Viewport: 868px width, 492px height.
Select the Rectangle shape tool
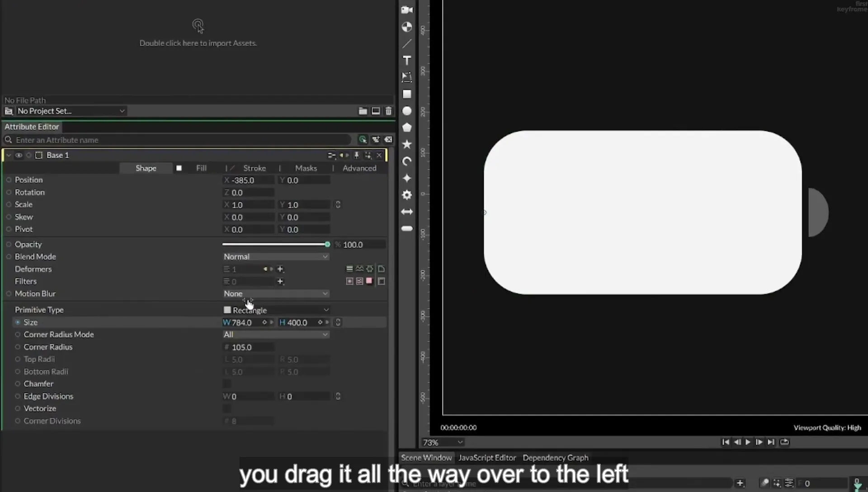tap(407, 94)
